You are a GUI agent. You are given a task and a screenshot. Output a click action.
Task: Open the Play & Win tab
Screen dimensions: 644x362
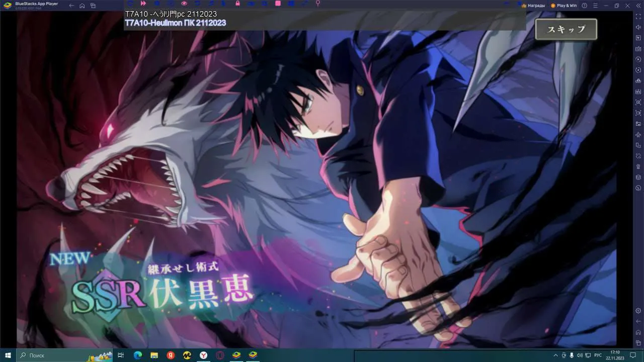tap(563, 6)
